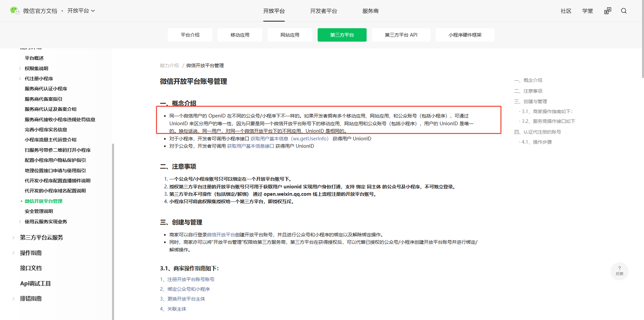This screenshot has width=644, height=320.
Task: Switch to the 开发者平台 top tab
Action: coord(324,11)
